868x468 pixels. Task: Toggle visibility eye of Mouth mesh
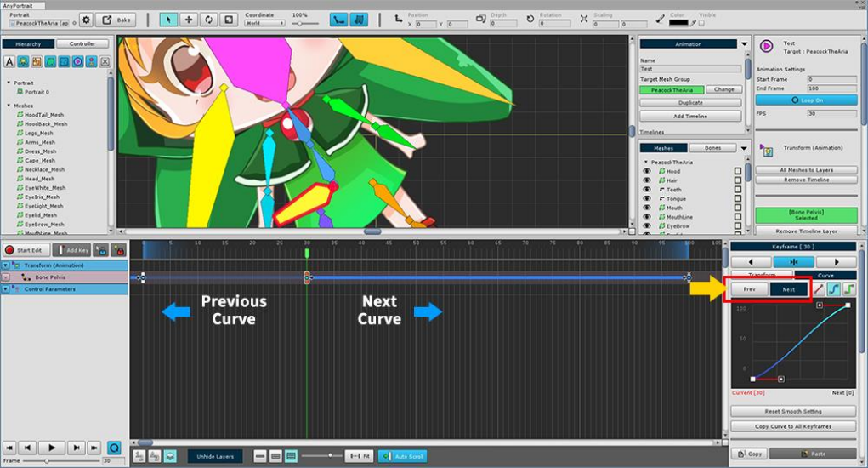(647, 208)
